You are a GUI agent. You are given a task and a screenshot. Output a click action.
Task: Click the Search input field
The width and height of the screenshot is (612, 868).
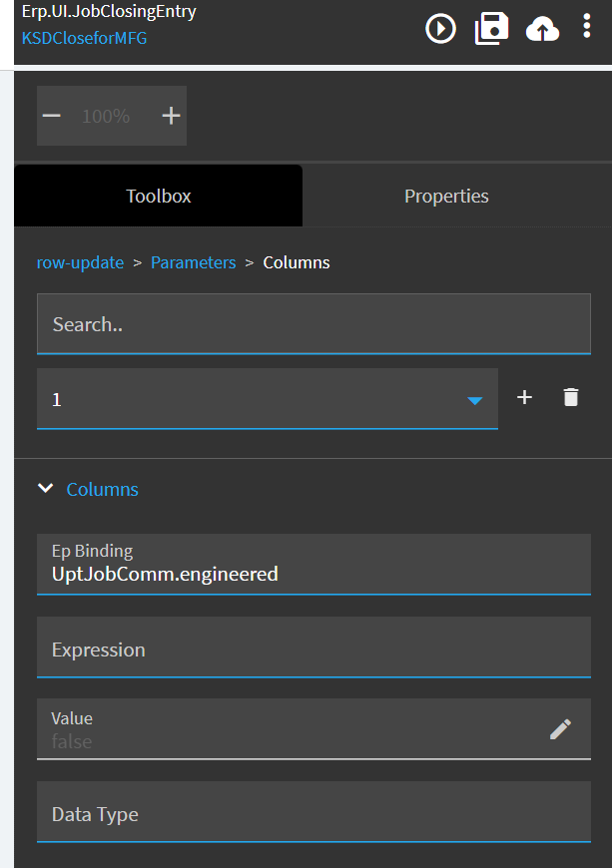pos(313,324)
